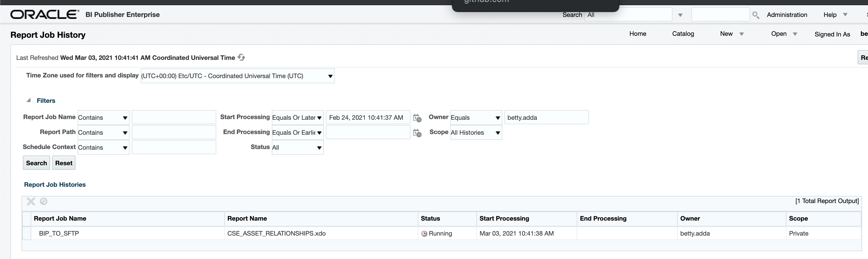Viewport: 868px width, 259px height.
Task: Open the Catalog menu item
Action: click(683, 34)
